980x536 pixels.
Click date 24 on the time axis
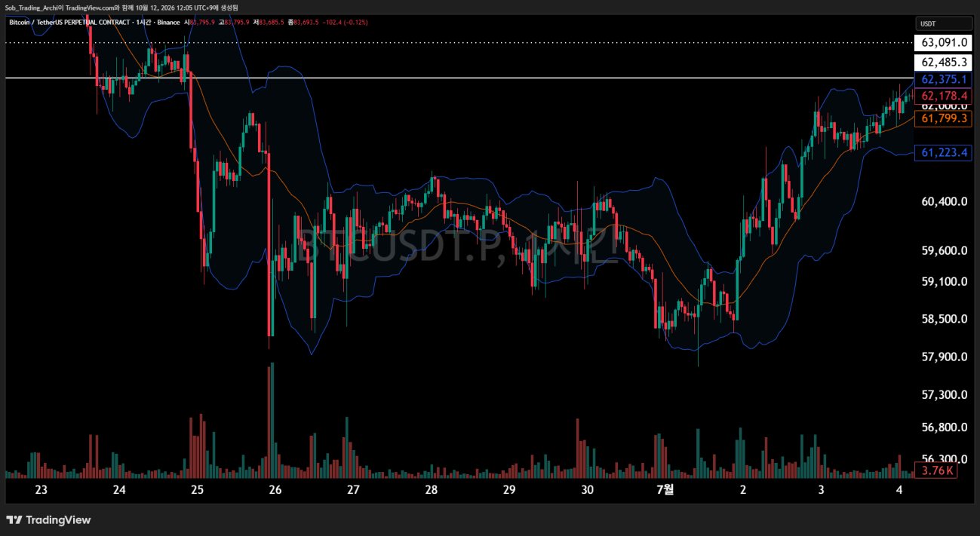[x=119, y=490]
